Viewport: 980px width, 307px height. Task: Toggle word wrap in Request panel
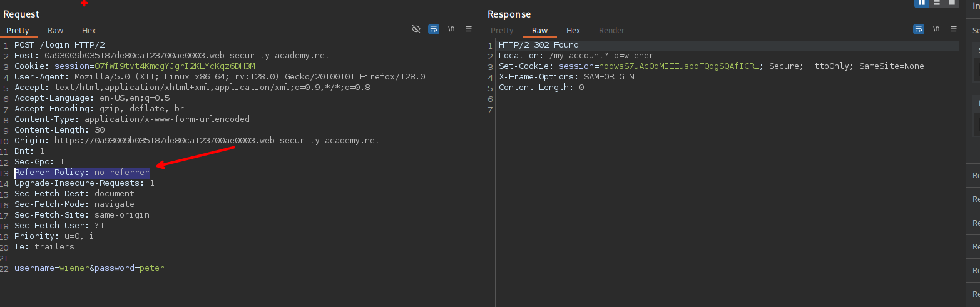(x=433, y=29)
